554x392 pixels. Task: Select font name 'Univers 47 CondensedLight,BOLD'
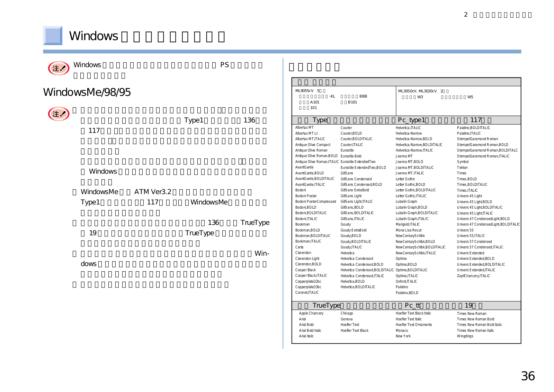(x=483, y=219)
